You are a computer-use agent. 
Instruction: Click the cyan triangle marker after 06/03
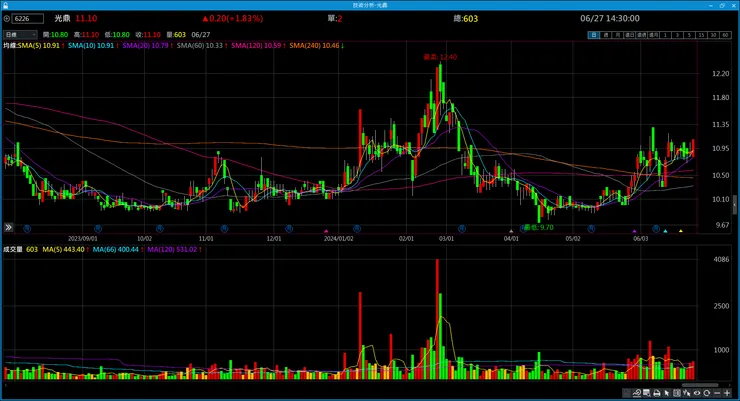[x=665, y=231]
